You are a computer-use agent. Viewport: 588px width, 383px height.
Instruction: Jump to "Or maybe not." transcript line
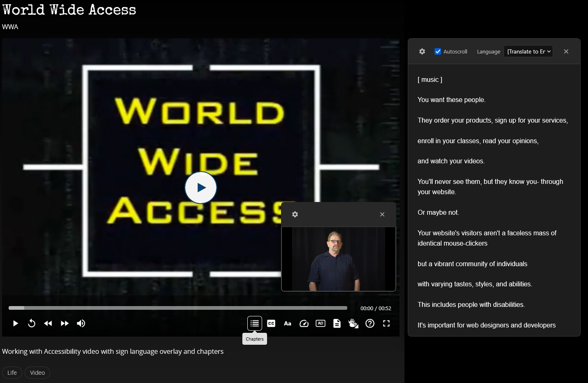pos(438,213)
